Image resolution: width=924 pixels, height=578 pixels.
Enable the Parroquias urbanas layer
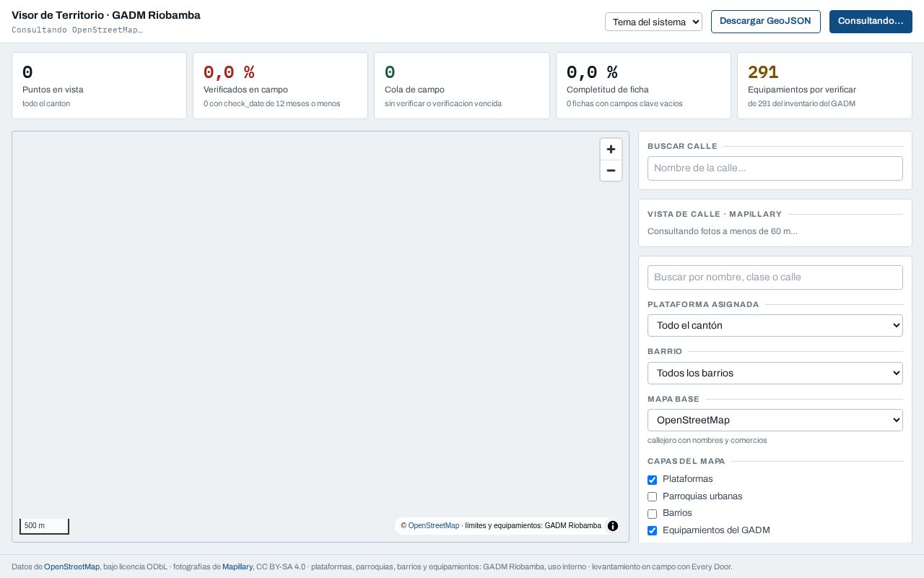tap(652, 497)
